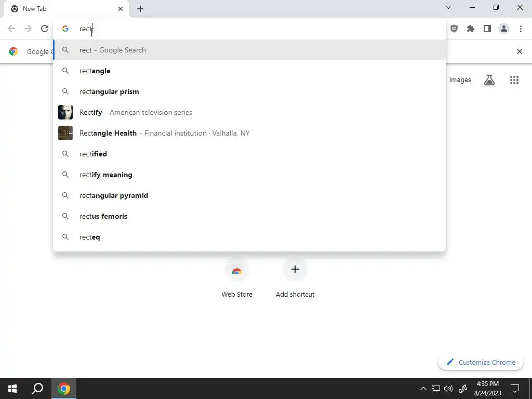Open the Extensions puzzle icon
The image size is (532, 399).
click(471, 29)
